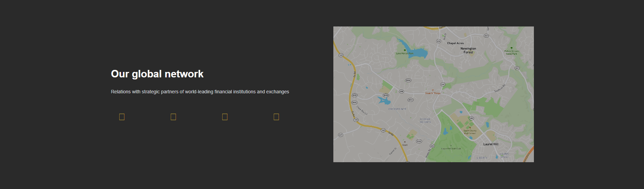Click the route 647 shield on map

pos(340,135)
